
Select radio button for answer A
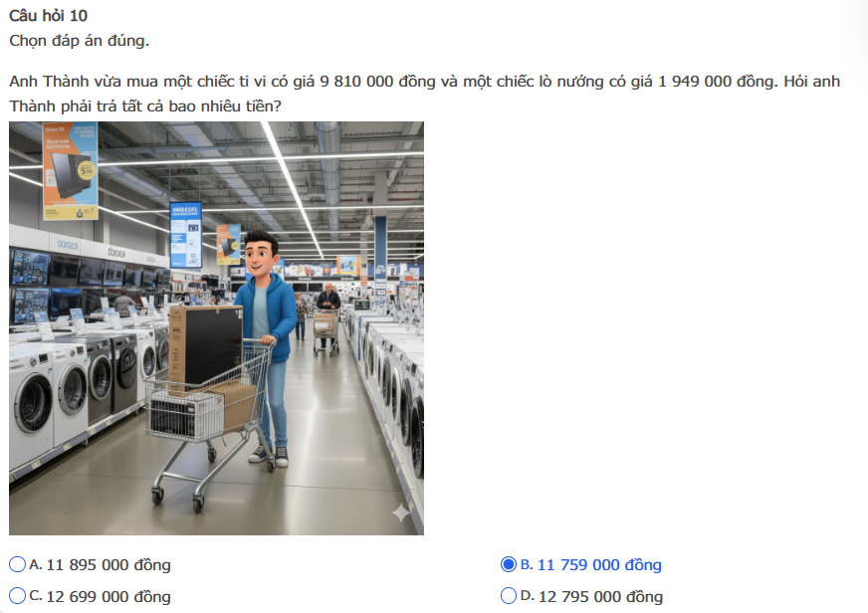click(x=17, y=564)
